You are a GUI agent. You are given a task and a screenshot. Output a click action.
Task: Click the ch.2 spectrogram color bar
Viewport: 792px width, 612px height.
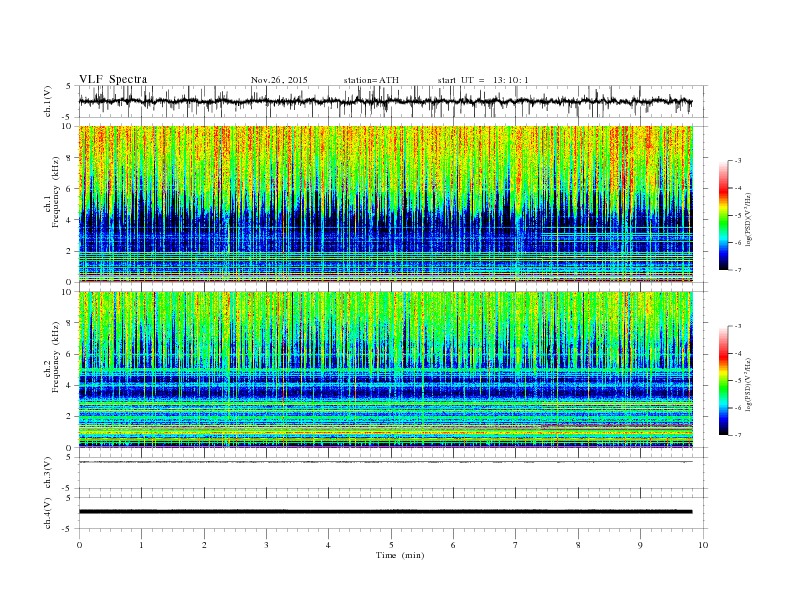[x=723, y=381]
